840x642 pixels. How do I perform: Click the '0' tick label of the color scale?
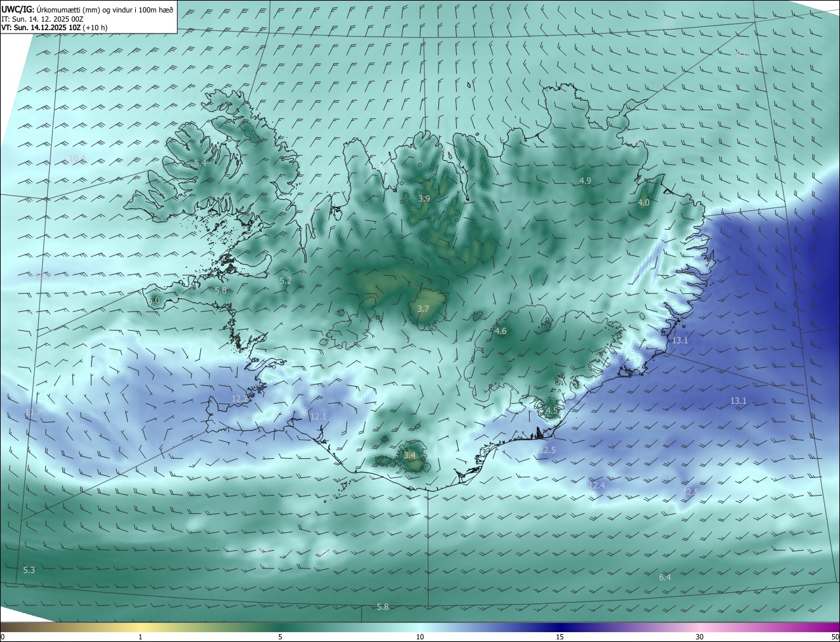tap(3, 637)
